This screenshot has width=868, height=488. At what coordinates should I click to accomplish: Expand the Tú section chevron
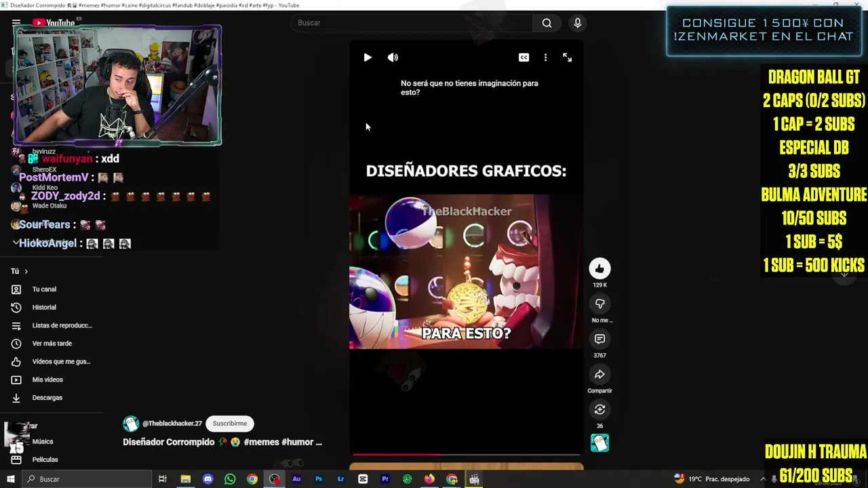(26, 272)
